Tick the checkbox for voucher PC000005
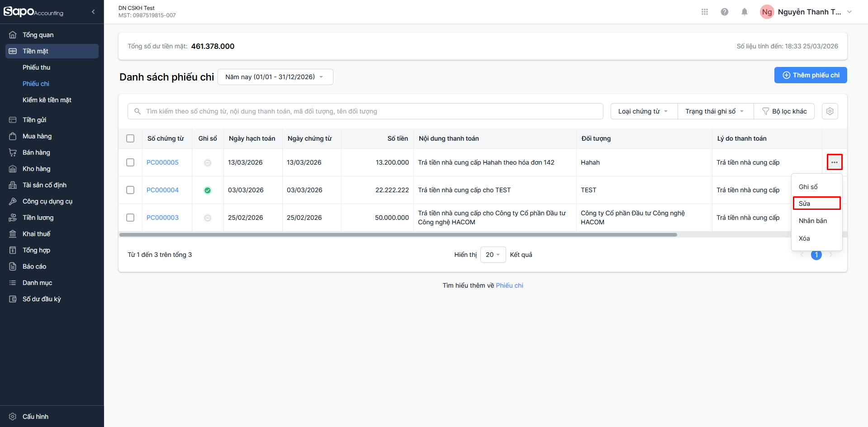Image resolution: width=868 pixels, height=427 pixels. 130,162
